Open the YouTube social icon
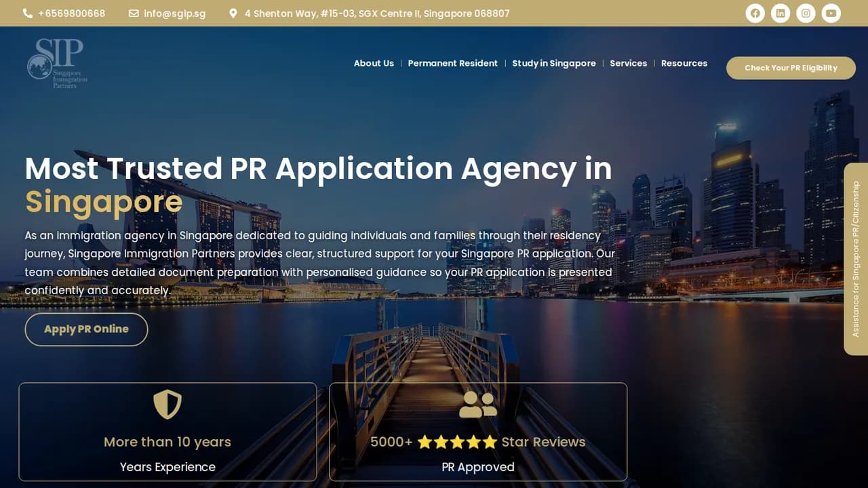 [831, 13]
